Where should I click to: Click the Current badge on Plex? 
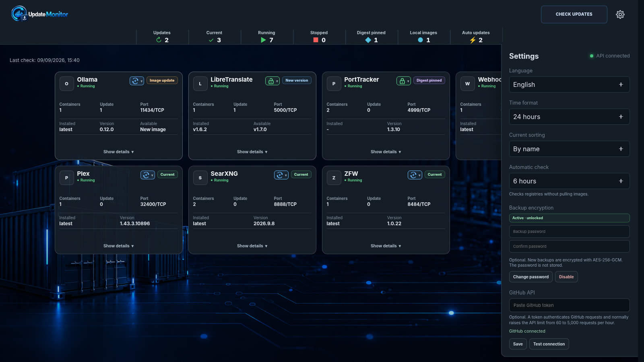[x=167, y=175]
